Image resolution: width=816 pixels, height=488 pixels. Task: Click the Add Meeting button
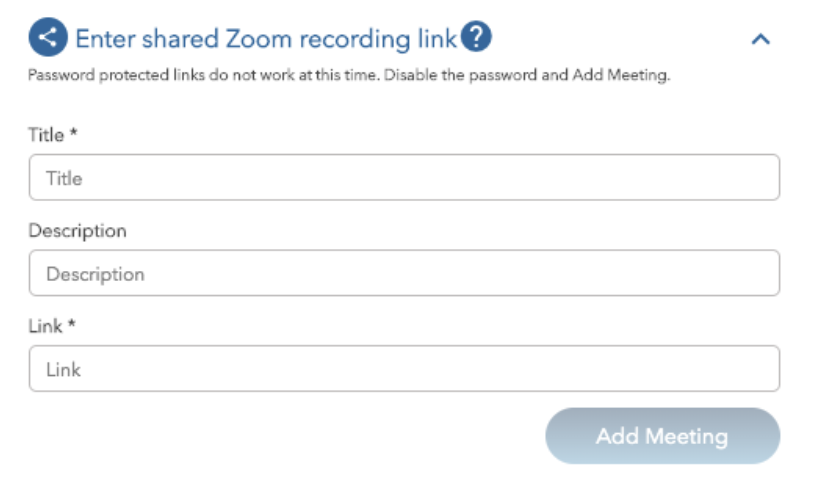click(x=662, y=436)
